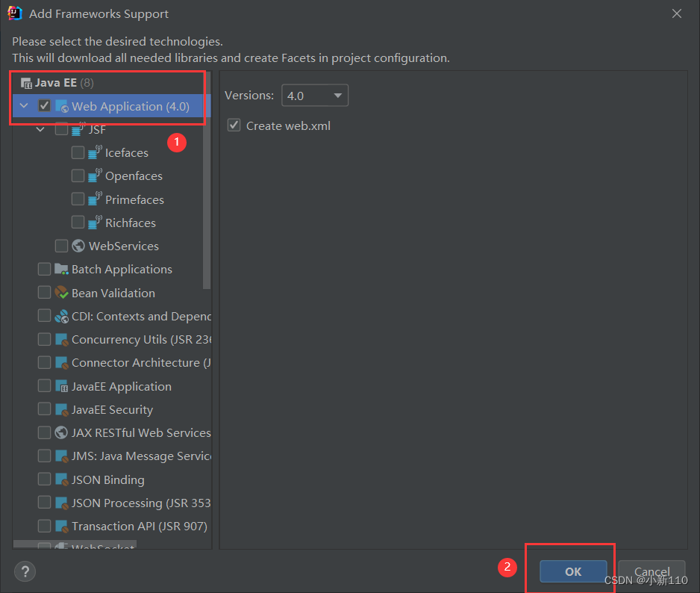
Task: Click the JSON Processing icon
Action: 62,503
